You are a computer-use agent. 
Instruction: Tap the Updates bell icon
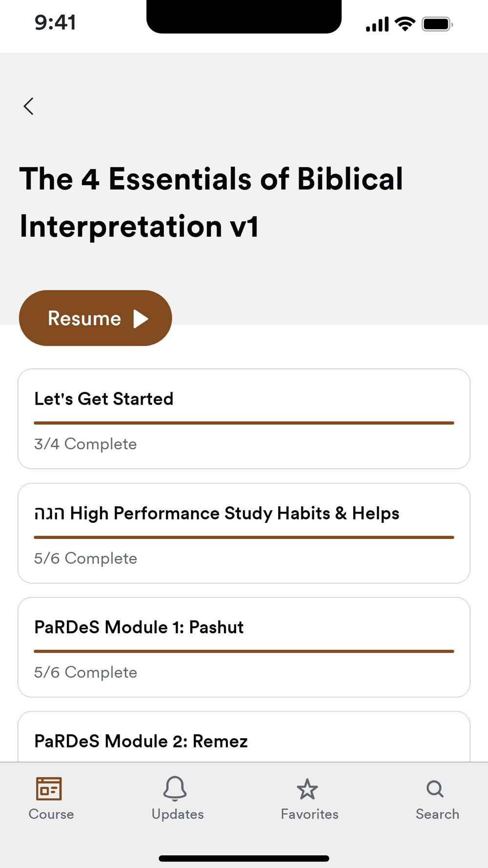[x=175, y=788]
